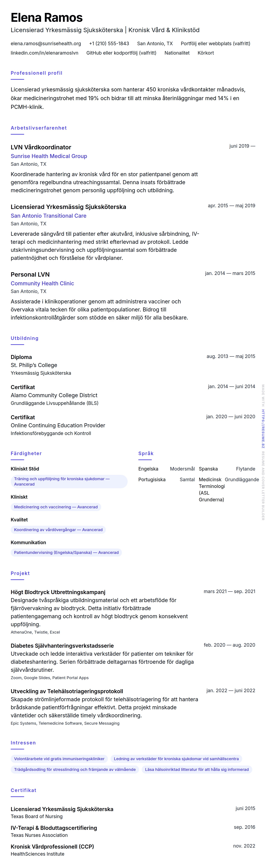The image size is (266, 868).
Task: Click the phone number +1 (210) 555-1843
Action: point(109,44)
